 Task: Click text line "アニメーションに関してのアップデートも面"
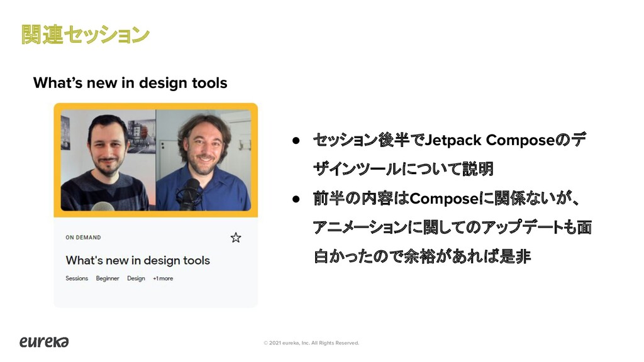coord(452,227)
